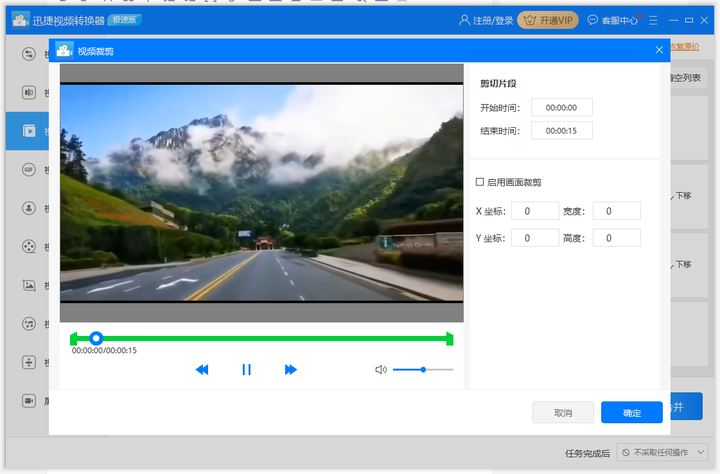Open the 不采取任何操作 dropdown
Screen dimensions: 720x474
click(662, 452)
